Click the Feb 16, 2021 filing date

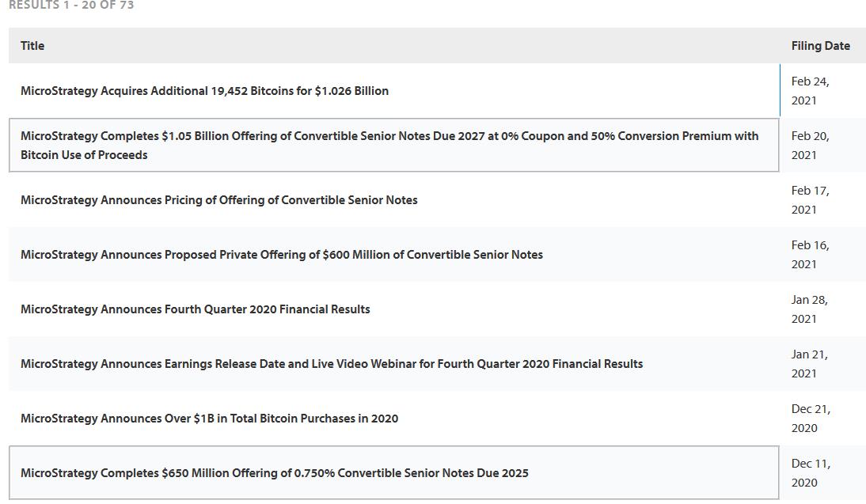tap(810, 255)
